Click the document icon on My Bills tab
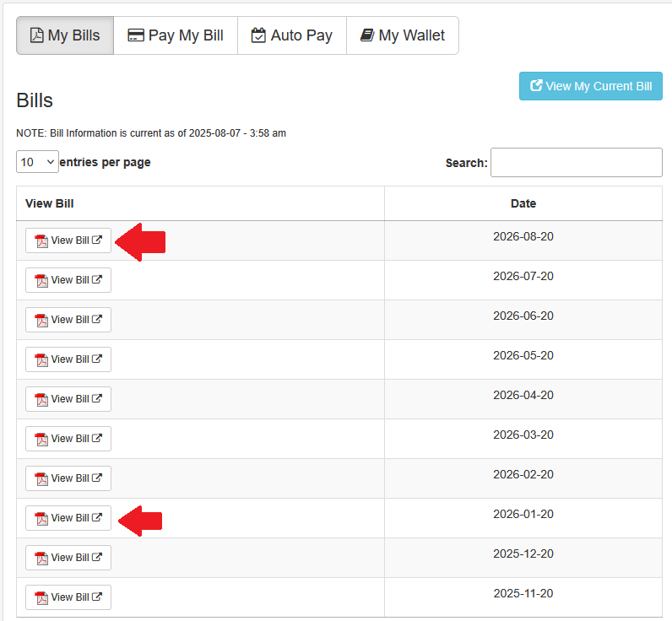 (x=36, y=35)
